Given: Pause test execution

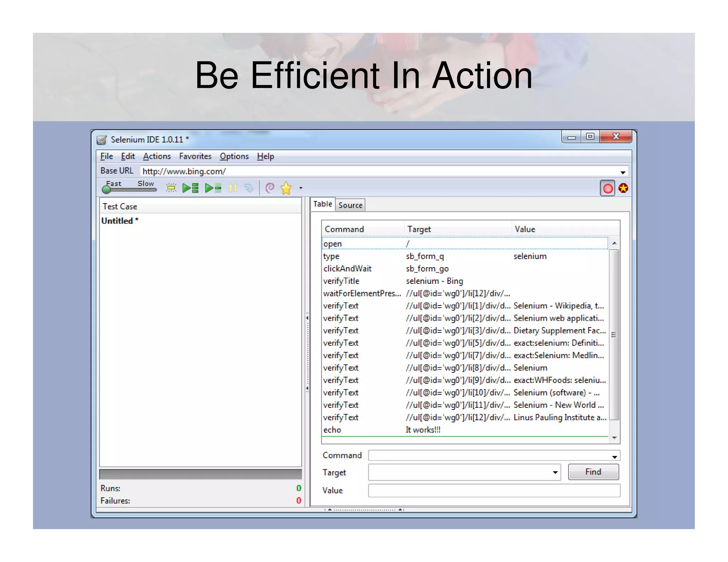Looking at the screenshot, I should point(233,188).
